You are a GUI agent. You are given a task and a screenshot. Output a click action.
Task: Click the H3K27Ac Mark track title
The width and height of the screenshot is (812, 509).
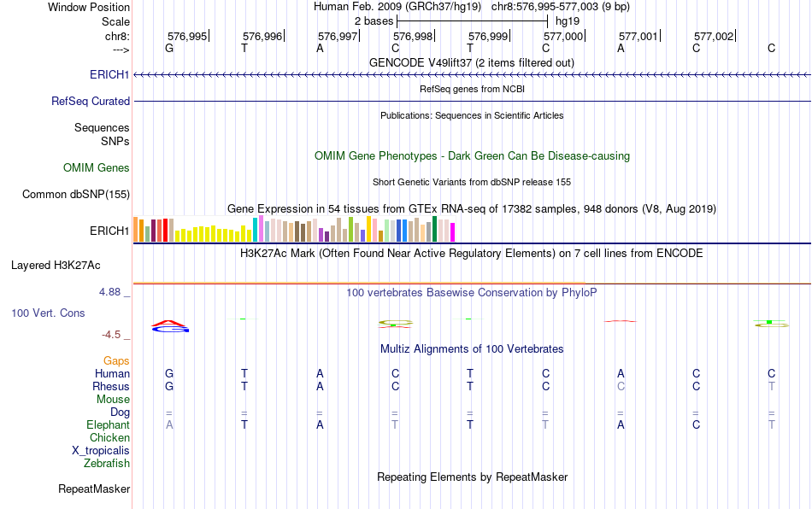(x=472, y=253)
